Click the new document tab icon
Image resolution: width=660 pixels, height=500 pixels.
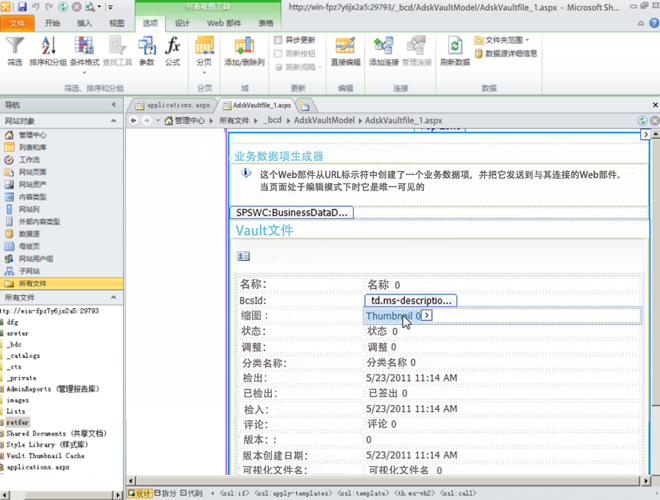pyautogui.click(x=304, y=106)
